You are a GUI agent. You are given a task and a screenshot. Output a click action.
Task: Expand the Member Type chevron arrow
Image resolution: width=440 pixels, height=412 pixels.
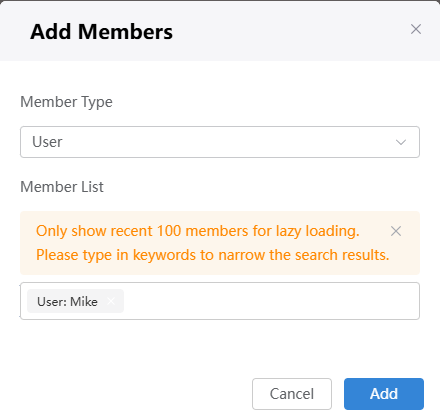coord(401,142)
